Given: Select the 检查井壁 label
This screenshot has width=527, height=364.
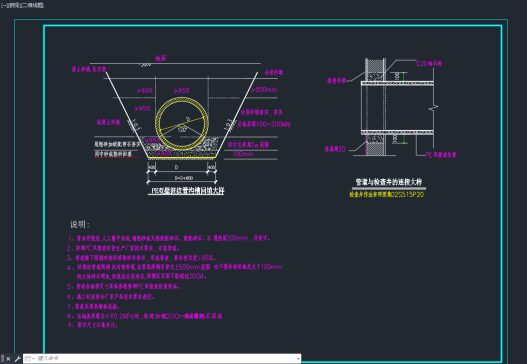Looking at the screenshot, I should coord(336,81).
